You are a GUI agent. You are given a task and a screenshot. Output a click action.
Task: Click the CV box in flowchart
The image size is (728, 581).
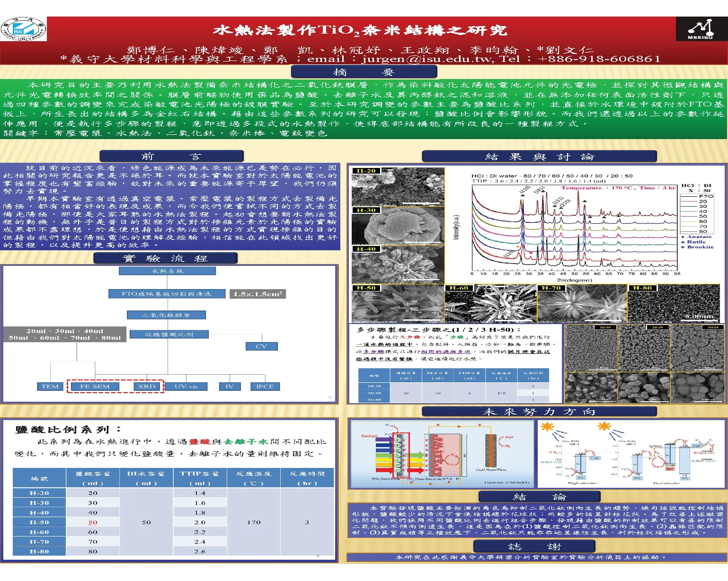coord(261,346)
